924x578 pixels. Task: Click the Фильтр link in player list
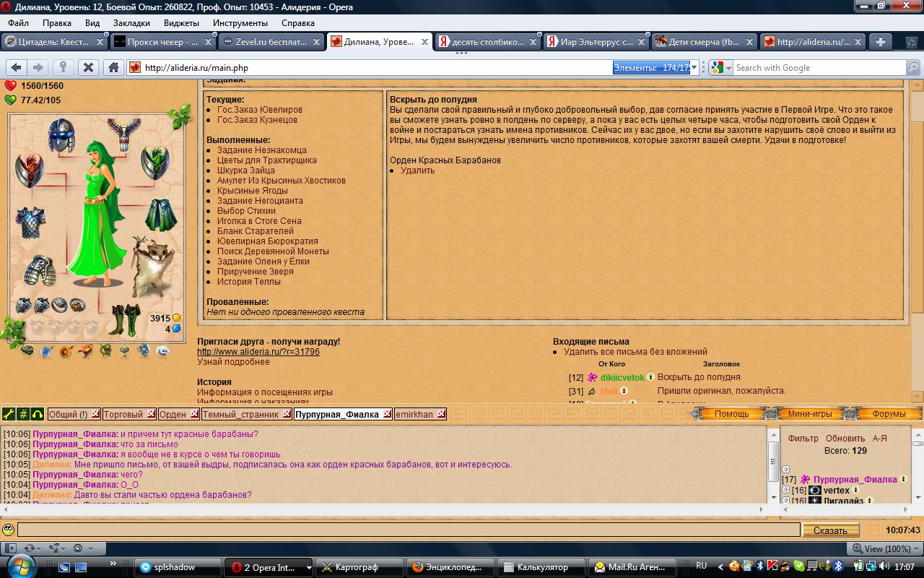(x=803, y=438)
